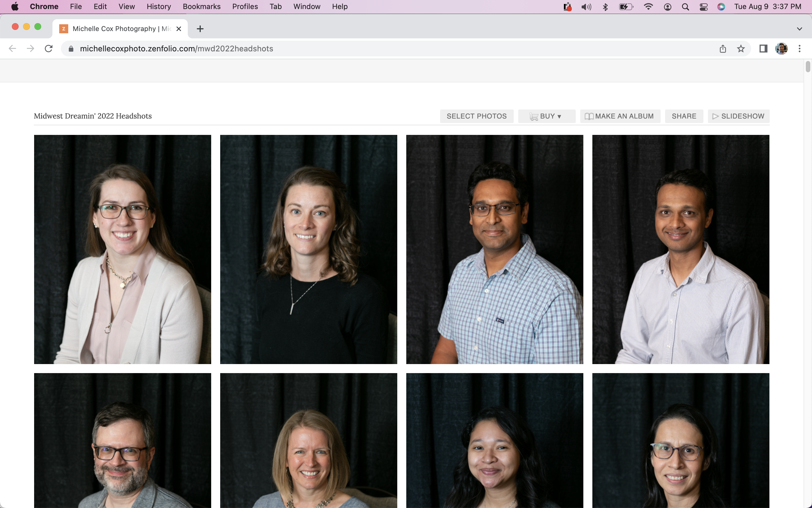Click the page's vertical scrollbar thumb
Viewport: 812px width, 508px height.
808,67
